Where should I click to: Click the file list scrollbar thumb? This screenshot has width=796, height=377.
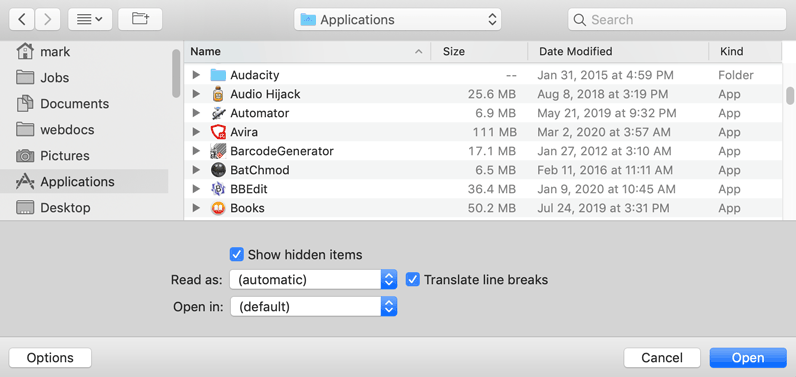click(790, 95)
